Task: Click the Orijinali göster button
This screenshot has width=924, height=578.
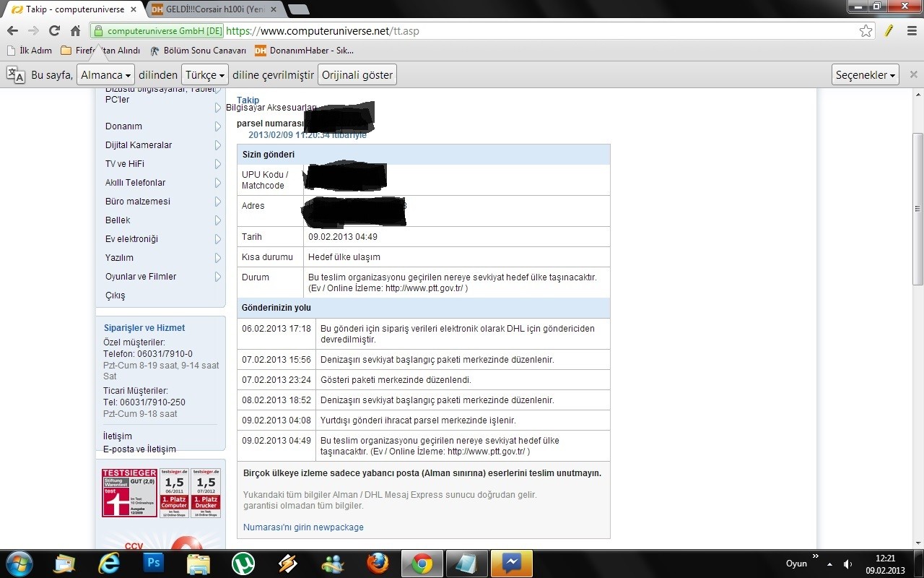Action: click(x=357, y=74)
